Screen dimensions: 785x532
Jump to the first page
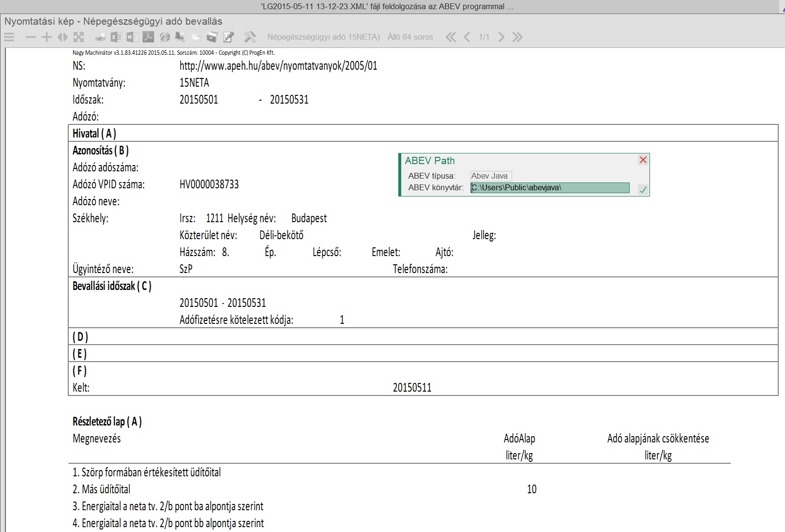point(451,37)
